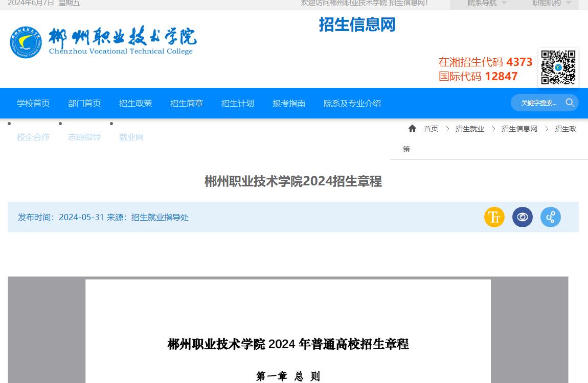Click the keyword search input field
The width and height of the screenshot is (588, 383).
click(x=539, y=103)
